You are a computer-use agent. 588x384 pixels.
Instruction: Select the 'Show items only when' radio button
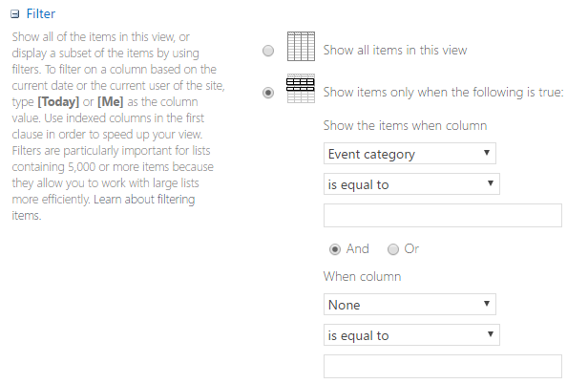268,93
